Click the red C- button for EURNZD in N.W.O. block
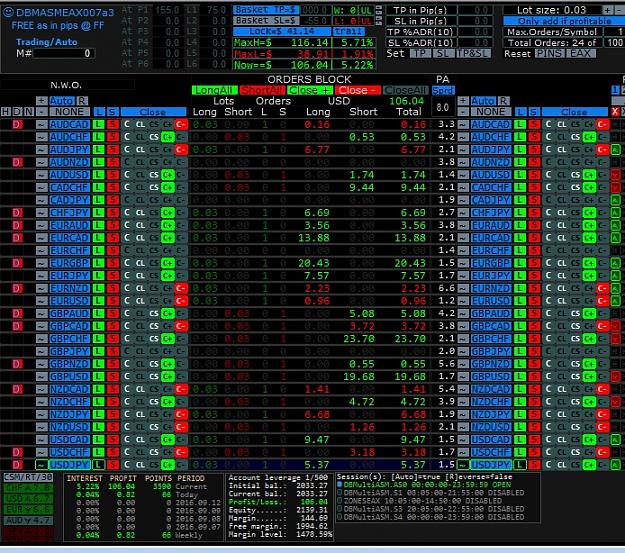The width and height of the screenshot is (625, 553). click(x=181, y=288)
